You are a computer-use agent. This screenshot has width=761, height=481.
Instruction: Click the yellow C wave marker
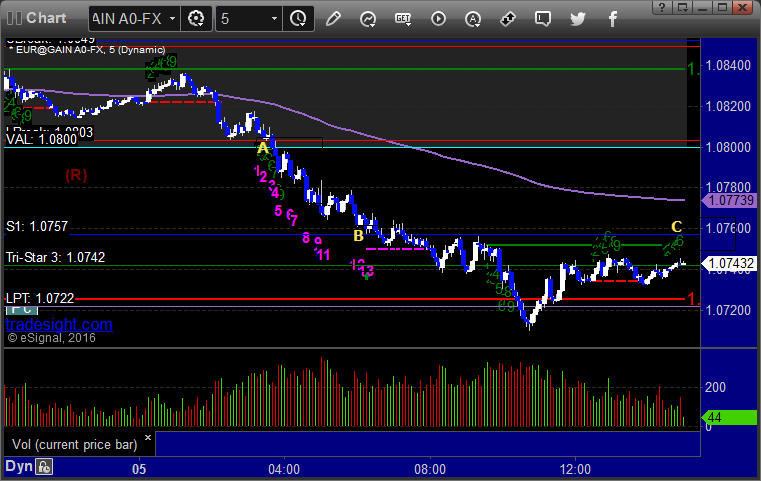click(x=677, y=227)
